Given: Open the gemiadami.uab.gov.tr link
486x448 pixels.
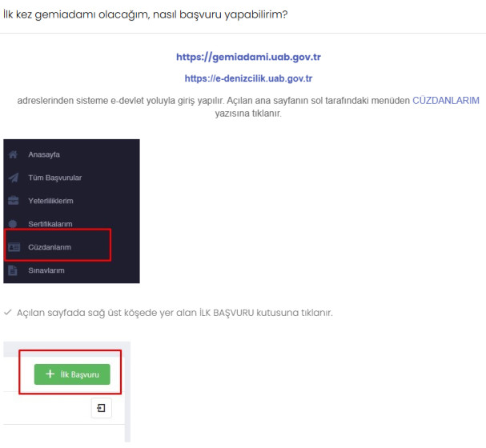Looking at the screenshot, I should [x=248, y=58].
